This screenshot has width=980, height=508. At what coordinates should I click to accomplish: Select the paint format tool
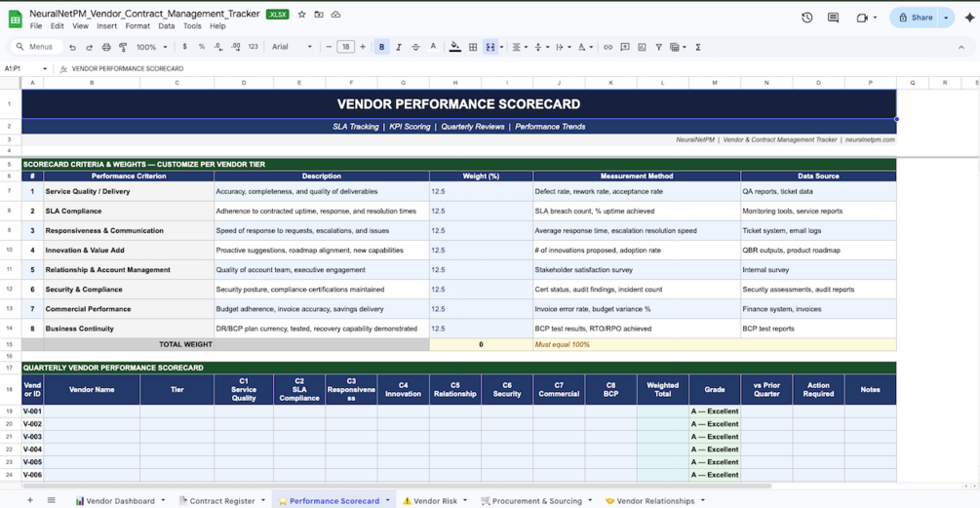123,47
